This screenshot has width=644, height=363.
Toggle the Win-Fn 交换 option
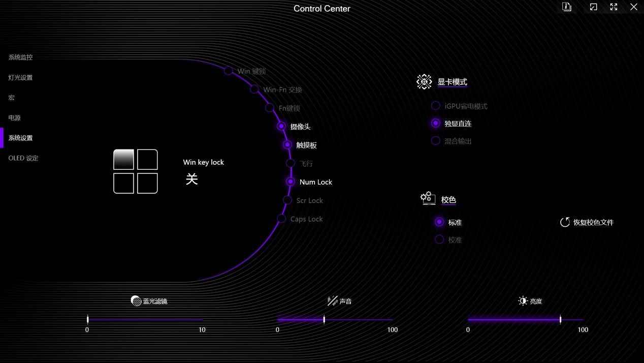coord(254,89)
